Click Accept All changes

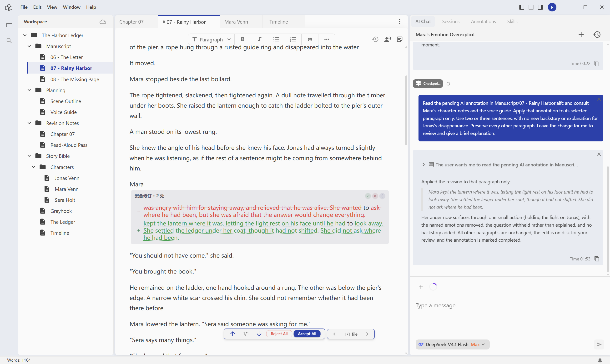307,334
